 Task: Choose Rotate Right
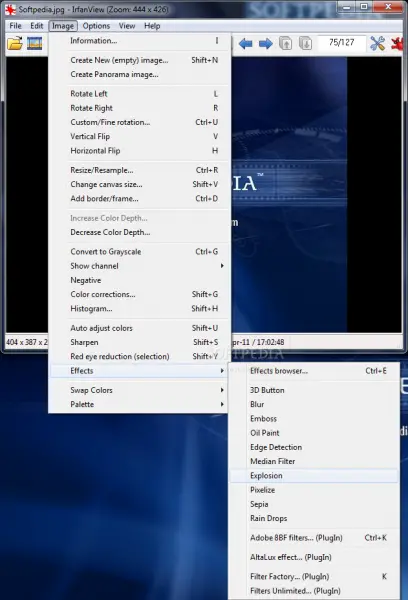[140, 108]
